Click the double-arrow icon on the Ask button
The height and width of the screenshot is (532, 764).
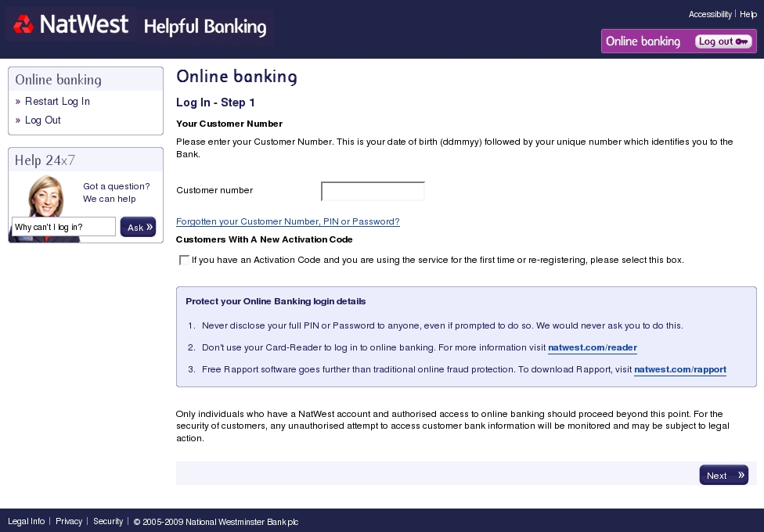[150, 227]
